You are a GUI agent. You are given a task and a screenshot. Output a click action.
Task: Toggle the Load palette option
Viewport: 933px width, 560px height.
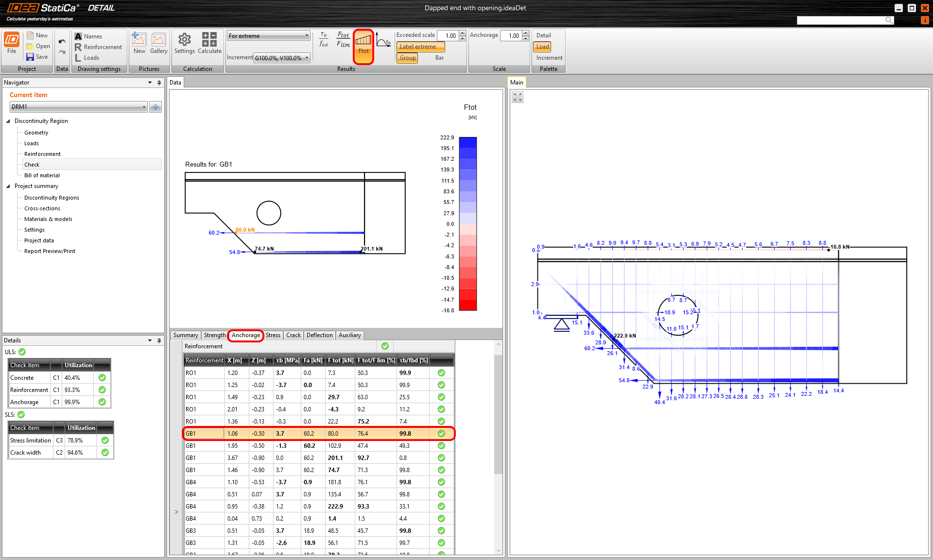pos(542,47)
